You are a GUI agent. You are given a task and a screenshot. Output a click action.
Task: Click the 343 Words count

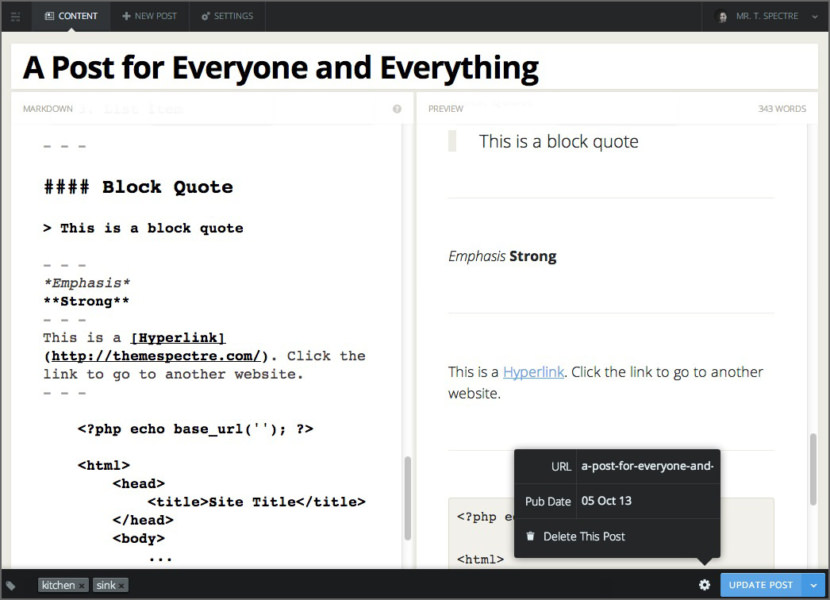782,109
